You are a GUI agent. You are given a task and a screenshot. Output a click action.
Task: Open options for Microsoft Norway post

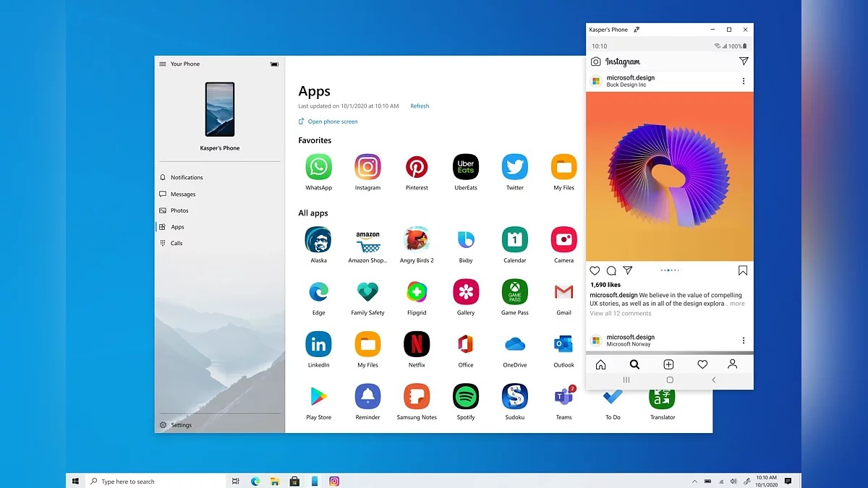pyautogui.click(x=744, y=341)
